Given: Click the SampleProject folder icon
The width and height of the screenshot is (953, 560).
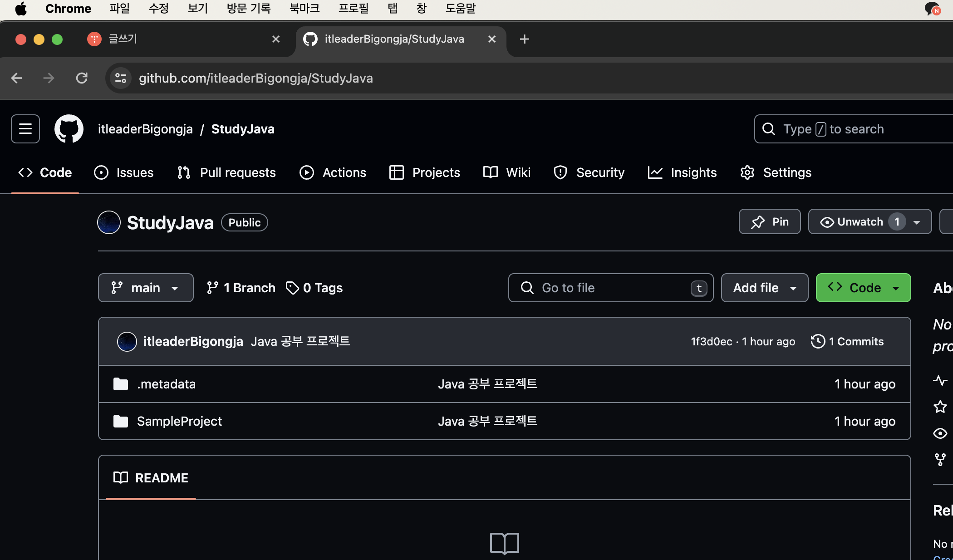Looking at the screenshot, I should [121, 421].
